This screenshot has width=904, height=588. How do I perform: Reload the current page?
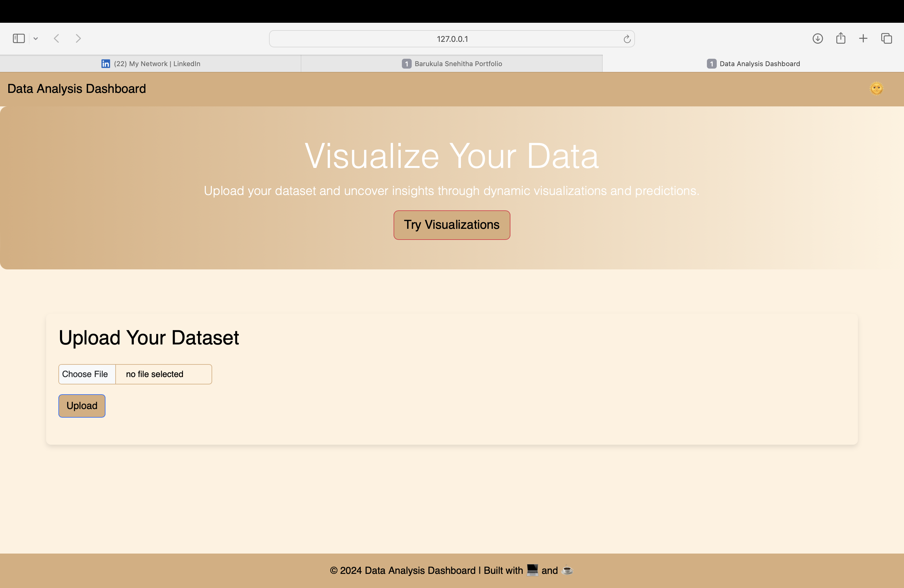[x=627, y=38]
